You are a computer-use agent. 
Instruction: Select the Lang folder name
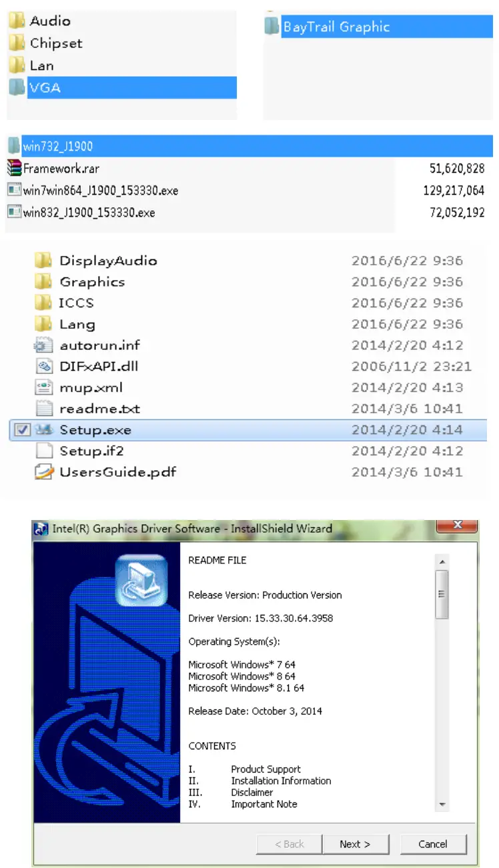[x=77, y=324]
